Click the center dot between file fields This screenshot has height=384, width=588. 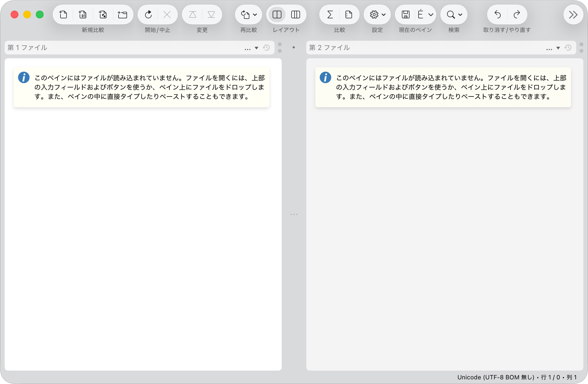294,48
